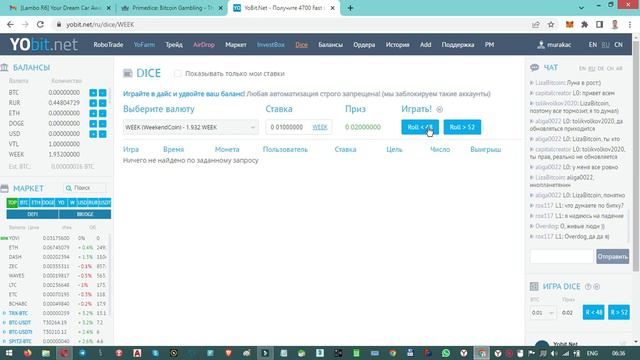640x360 pixels.
Task: Open a new browser tab
Action: point(350,8)
